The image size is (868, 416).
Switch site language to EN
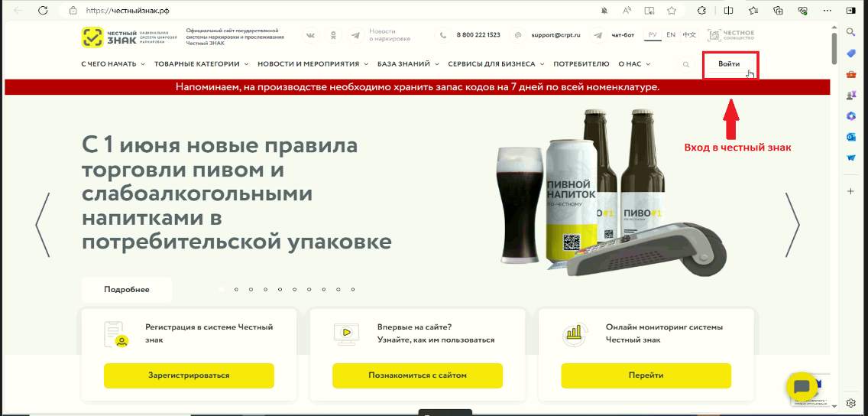click(670, 35)
